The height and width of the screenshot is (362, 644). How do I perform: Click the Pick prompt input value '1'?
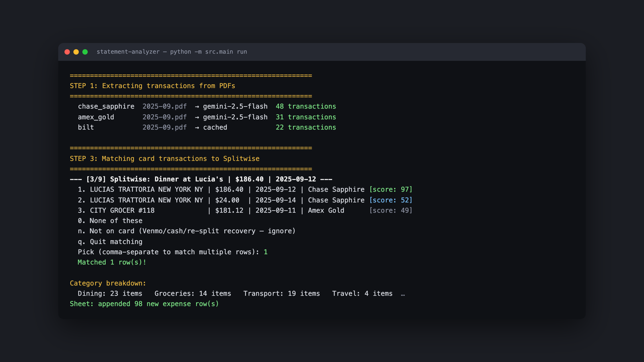click(266, 252)
